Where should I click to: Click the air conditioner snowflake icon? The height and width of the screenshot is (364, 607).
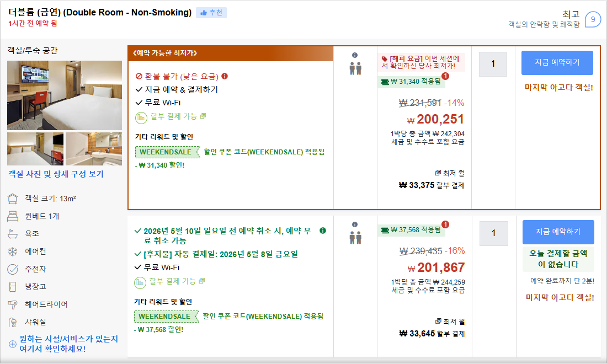[13, 252]
